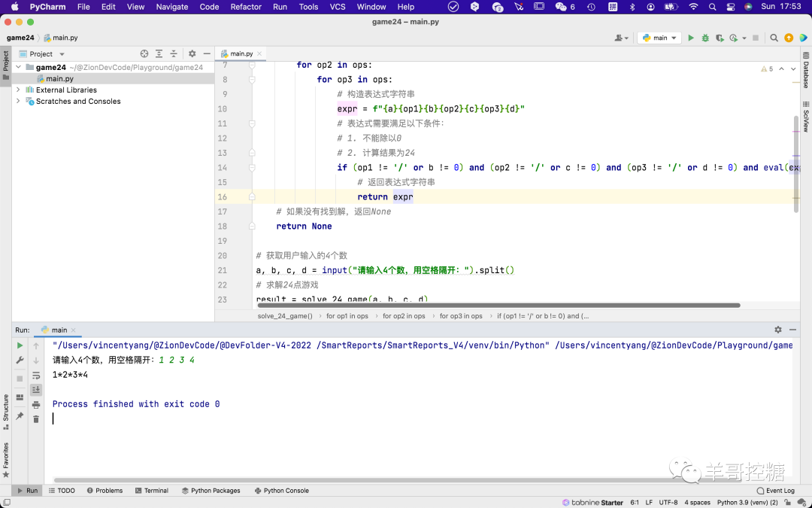Open the TODO tool window

[62, 491]
